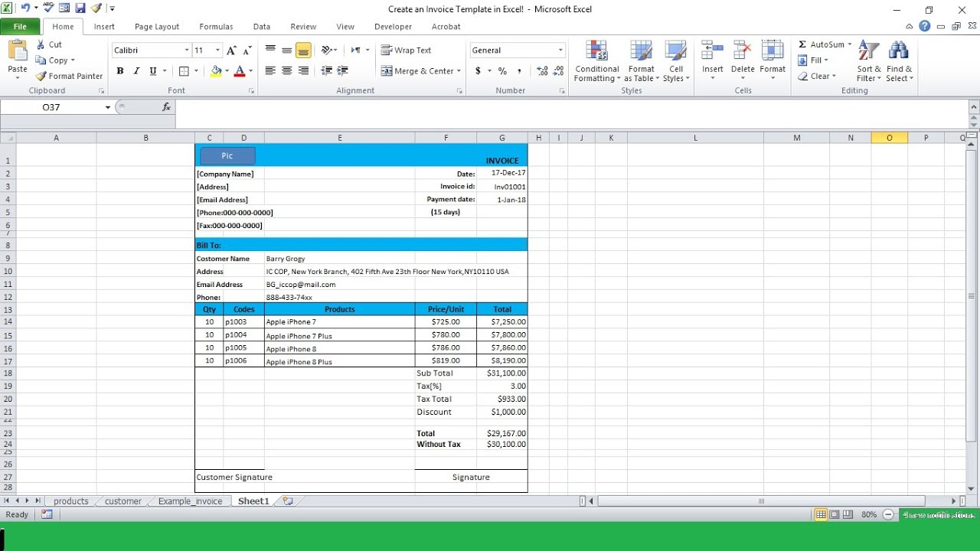Switch to Page Layout view icon
Viewport: 980px width, 551px height.
tap(835, 515)
